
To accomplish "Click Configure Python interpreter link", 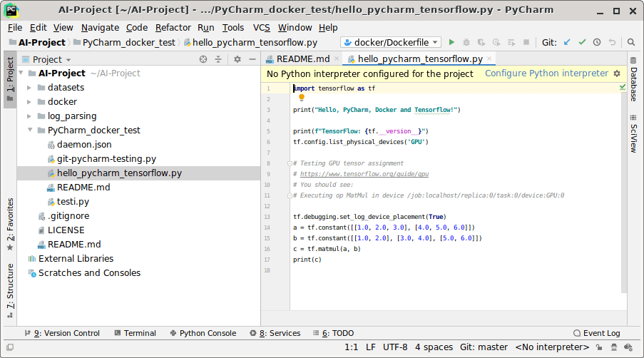I will tap(547, 73).
